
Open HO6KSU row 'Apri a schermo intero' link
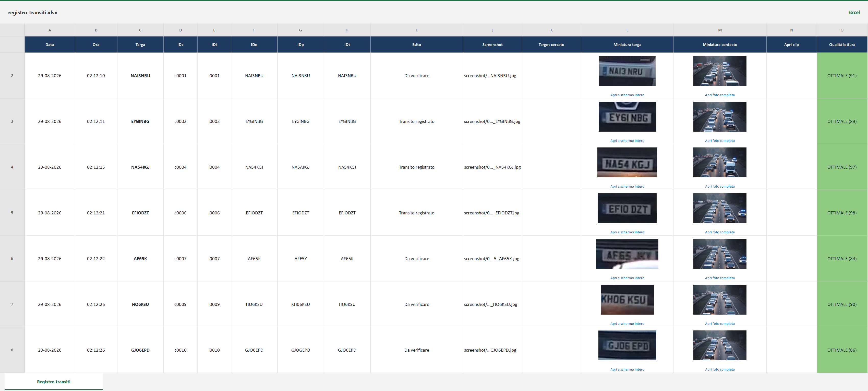627,324
